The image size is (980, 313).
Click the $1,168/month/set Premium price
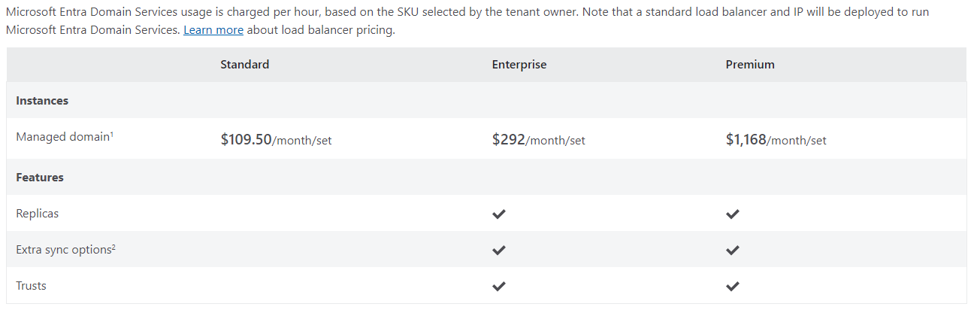click(x=776, y=139)
